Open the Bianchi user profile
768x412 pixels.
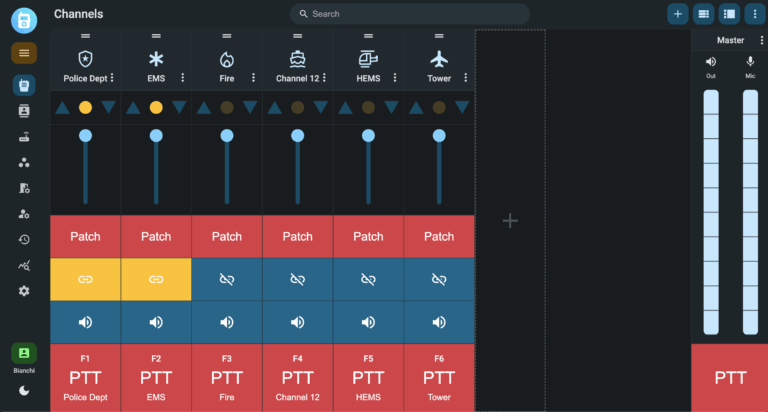(24, 353)
